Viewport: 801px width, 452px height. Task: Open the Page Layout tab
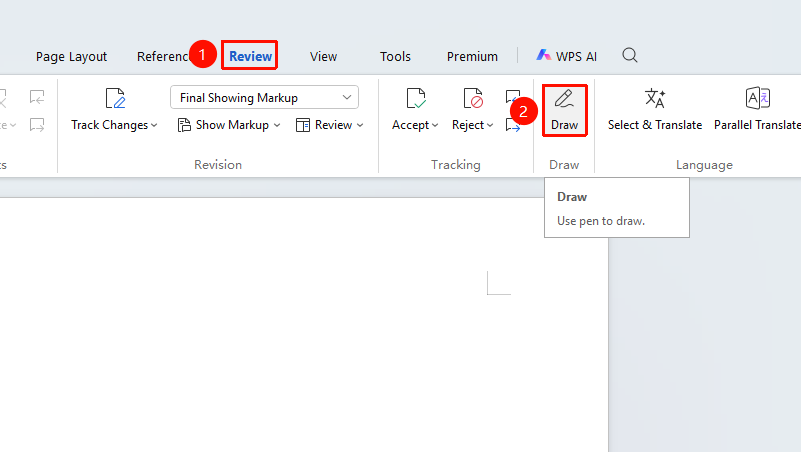click(72, 56)
